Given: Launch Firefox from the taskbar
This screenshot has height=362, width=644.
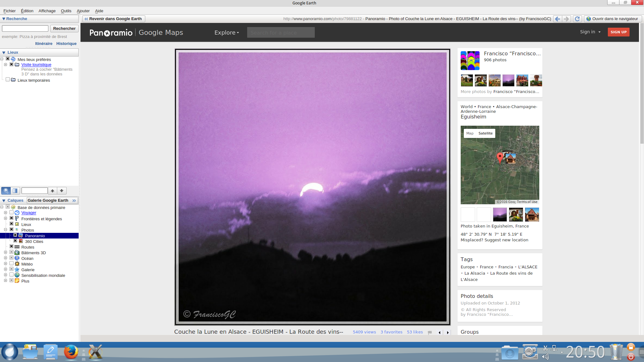Looking at the screenshot, I should click(71, 352).
